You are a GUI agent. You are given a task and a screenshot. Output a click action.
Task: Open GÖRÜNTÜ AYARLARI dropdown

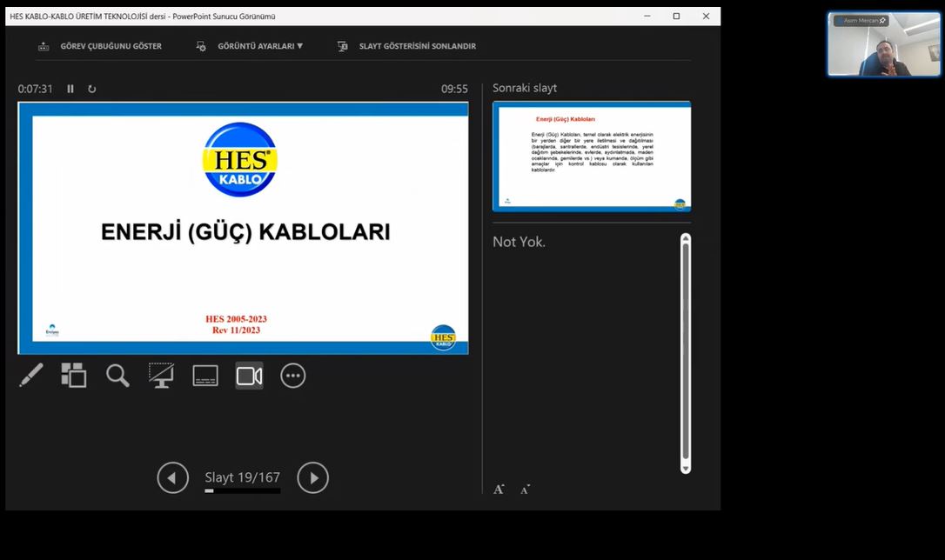click(x=260, y=46)
